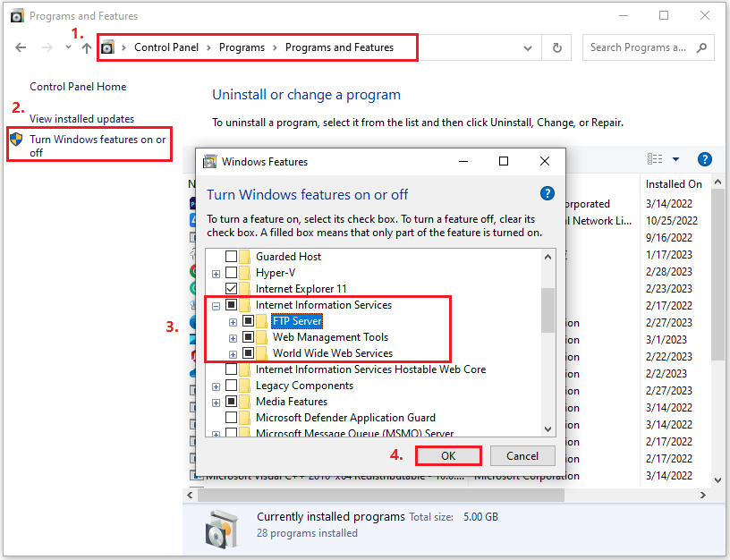The image size is (730, 560).
Task: Click Cancel in Windows Features dialog
Action: (x=522, y=456)
